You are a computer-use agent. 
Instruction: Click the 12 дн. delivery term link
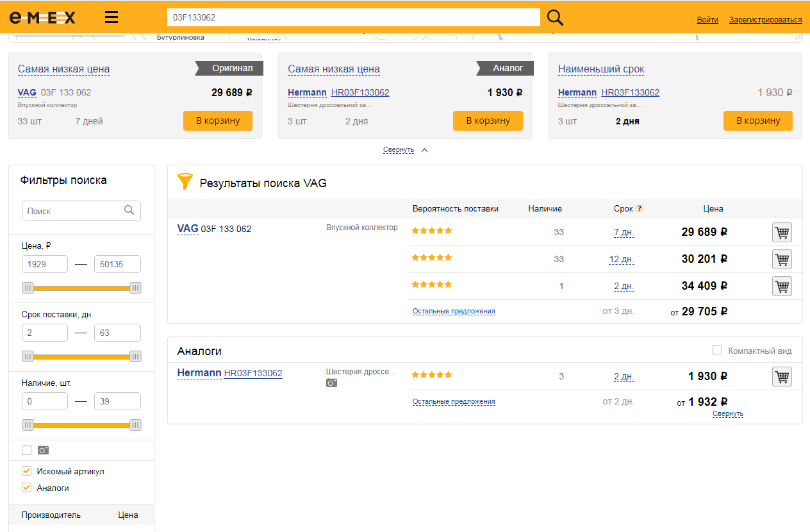pos(622,260)
